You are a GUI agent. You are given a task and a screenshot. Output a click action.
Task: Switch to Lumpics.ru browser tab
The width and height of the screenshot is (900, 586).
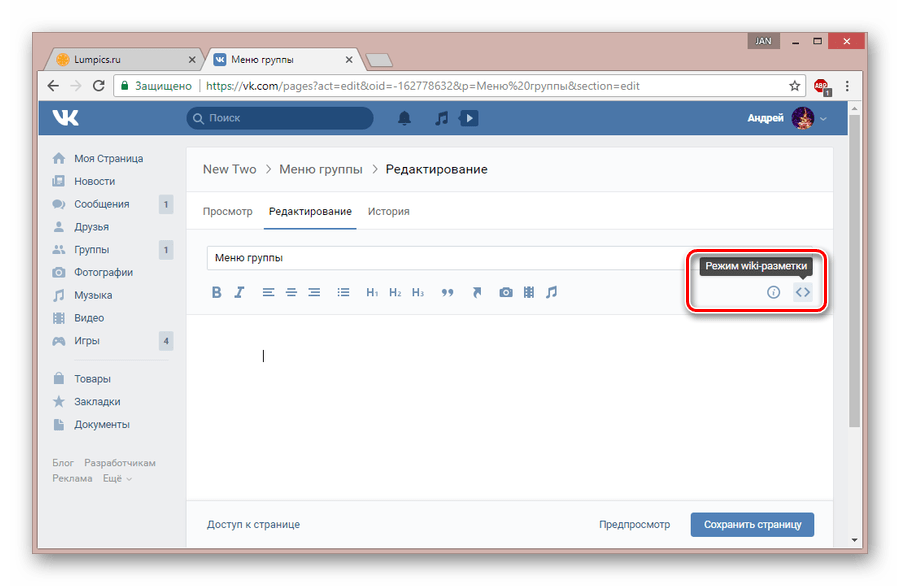tap(123, 59)
